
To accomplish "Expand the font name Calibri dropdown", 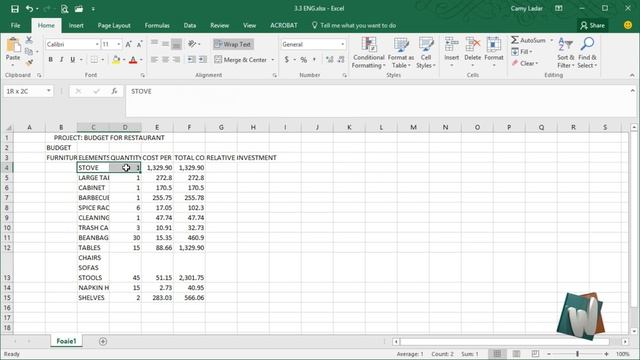I will [97, 44].
